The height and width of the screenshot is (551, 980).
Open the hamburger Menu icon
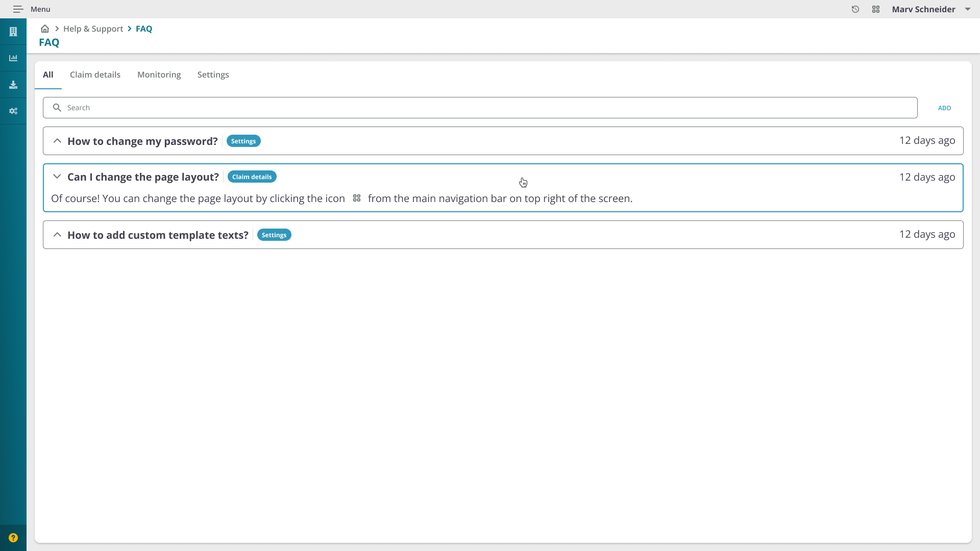click(18, 9)
